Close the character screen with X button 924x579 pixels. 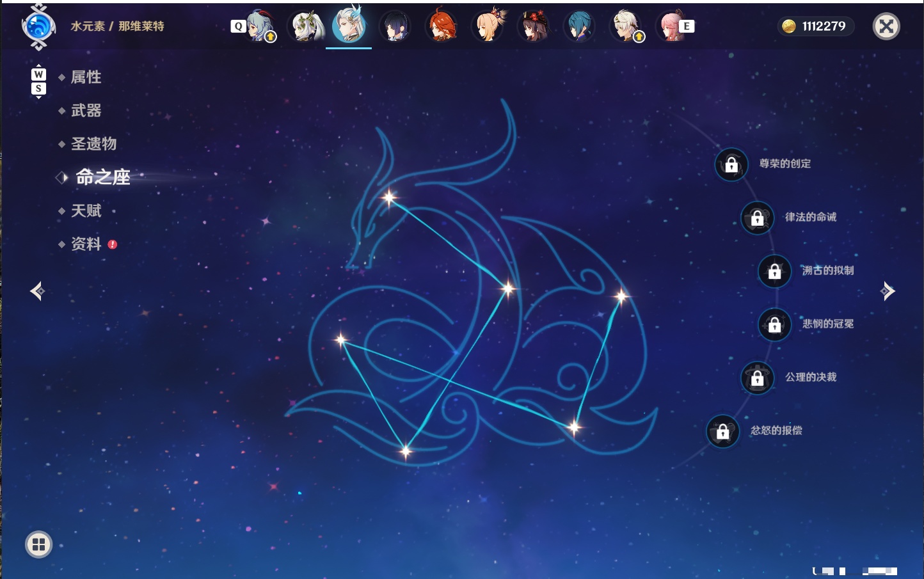(886, 26)
